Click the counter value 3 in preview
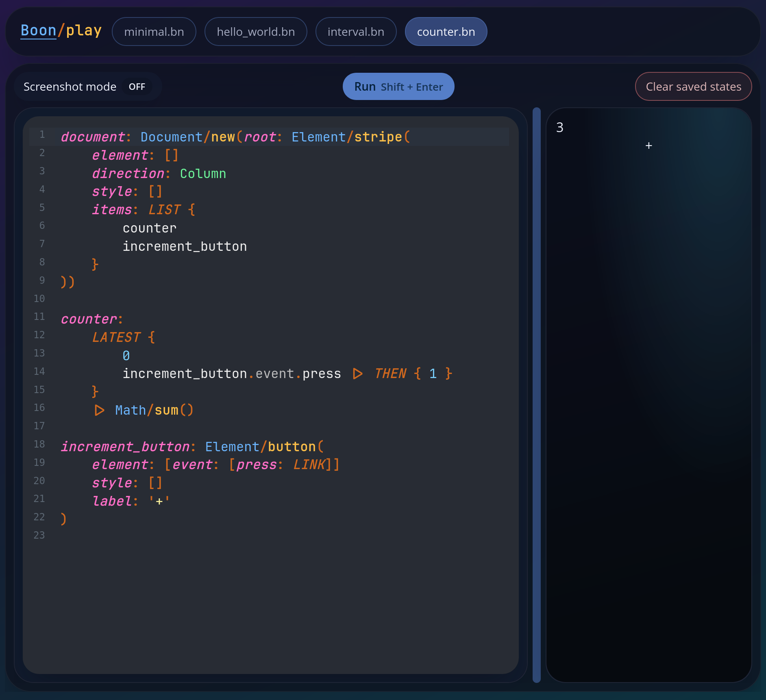Image resolution: width=766 pixels, height=700 pixels. pos(559,128)
